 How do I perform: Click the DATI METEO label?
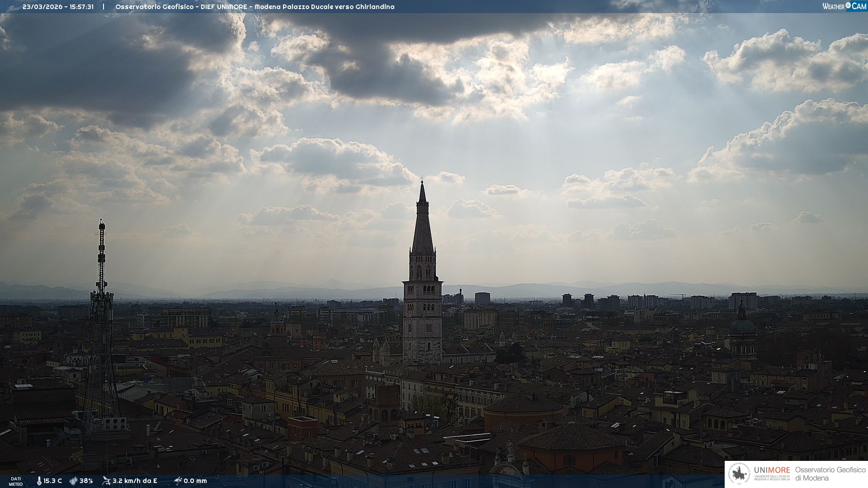16,481
